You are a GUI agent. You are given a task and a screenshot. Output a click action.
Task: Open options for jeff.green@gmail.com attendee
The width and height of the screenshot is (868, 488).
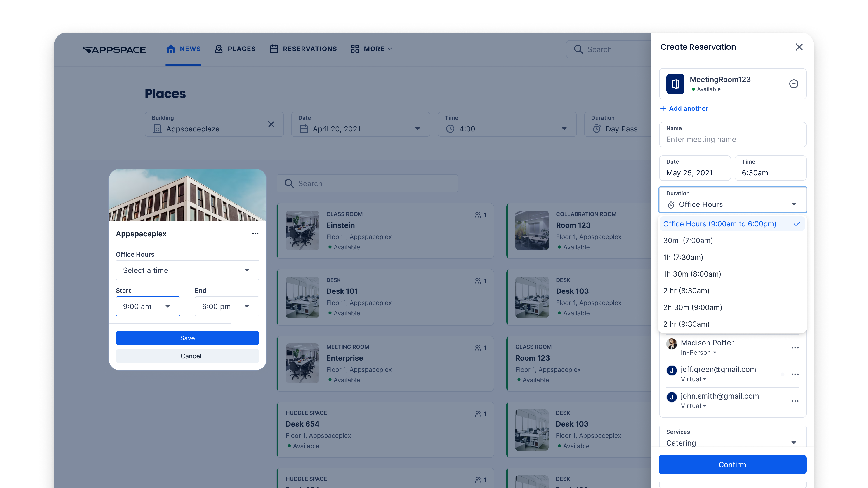pyautogui.click(x=795, y=374)
